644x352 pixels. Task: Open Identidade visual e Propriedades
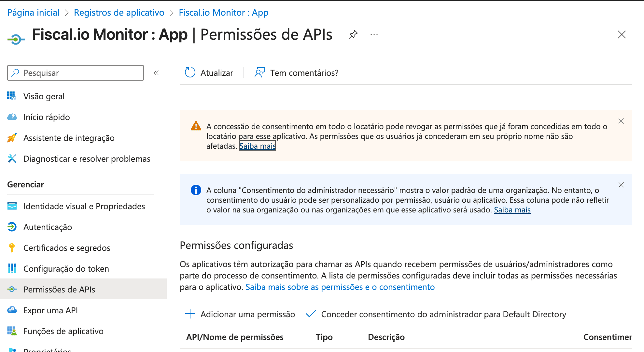(x=84, y=206)
